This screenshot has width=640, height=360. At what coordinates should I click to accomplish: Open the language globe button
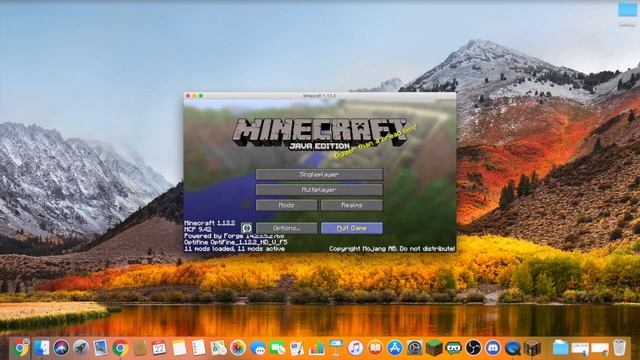pos(247,228)
